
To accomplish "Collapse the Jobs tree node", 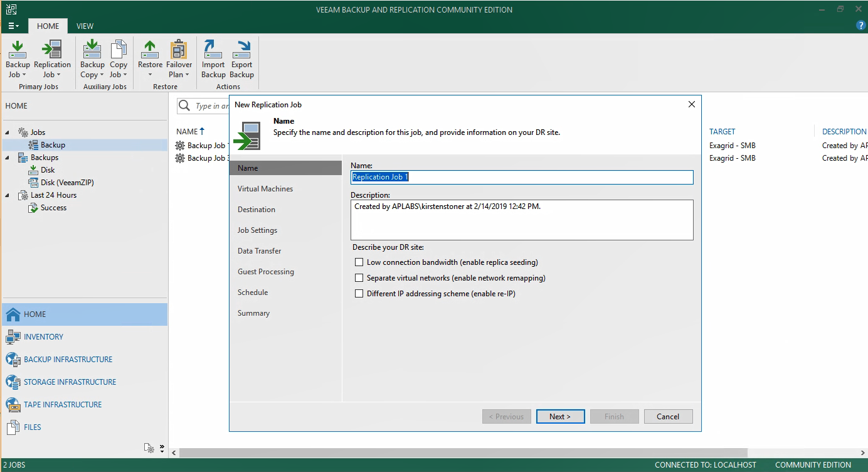I will [x=8, y=132].
